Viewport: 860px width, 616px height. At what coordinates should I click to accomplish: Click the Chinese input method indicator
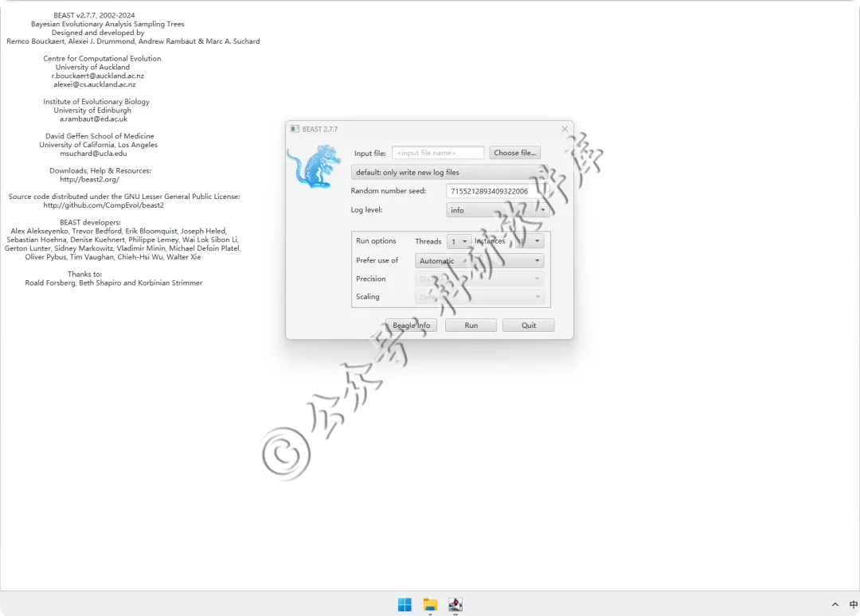click(x=854, y=605)
